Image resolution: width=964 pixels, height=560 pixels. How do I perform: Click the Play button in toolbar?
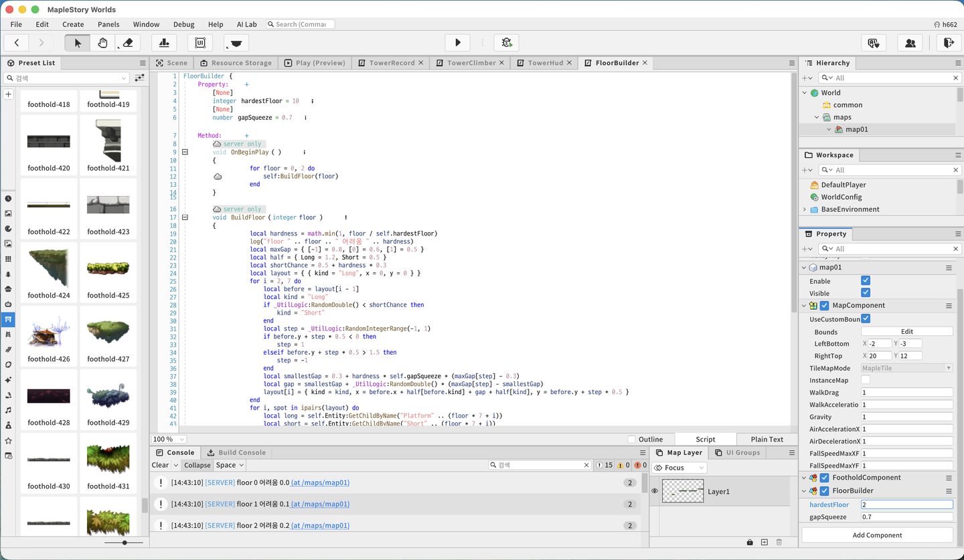coord(458,43)
